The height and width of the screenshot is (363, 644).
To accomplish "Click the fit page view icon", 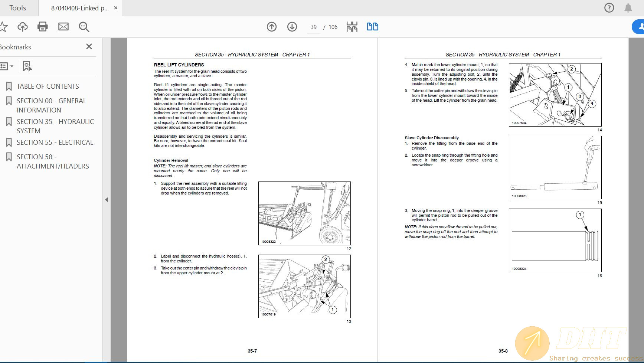I will point(352,27).
